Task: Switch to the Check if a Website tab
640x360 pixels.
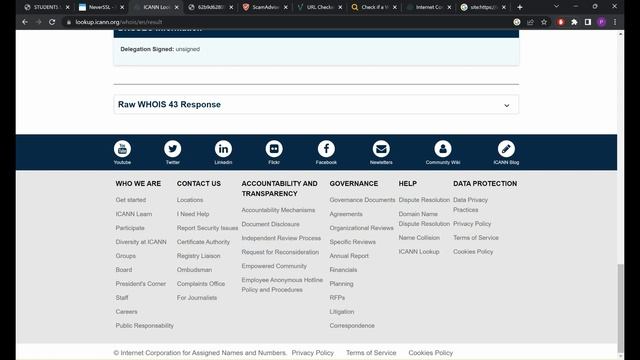Action: pos(374,7)
